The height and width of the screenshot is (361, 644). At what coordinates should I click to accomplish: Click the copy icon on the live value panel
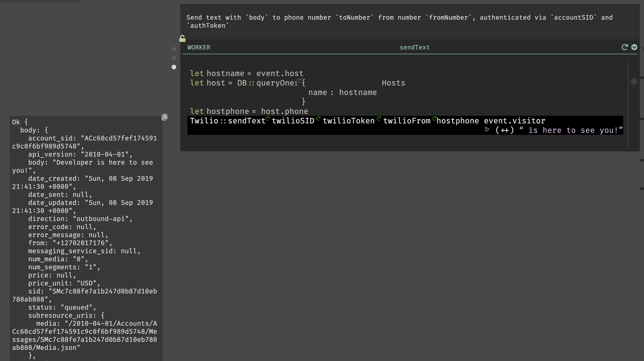click(165, 117)
